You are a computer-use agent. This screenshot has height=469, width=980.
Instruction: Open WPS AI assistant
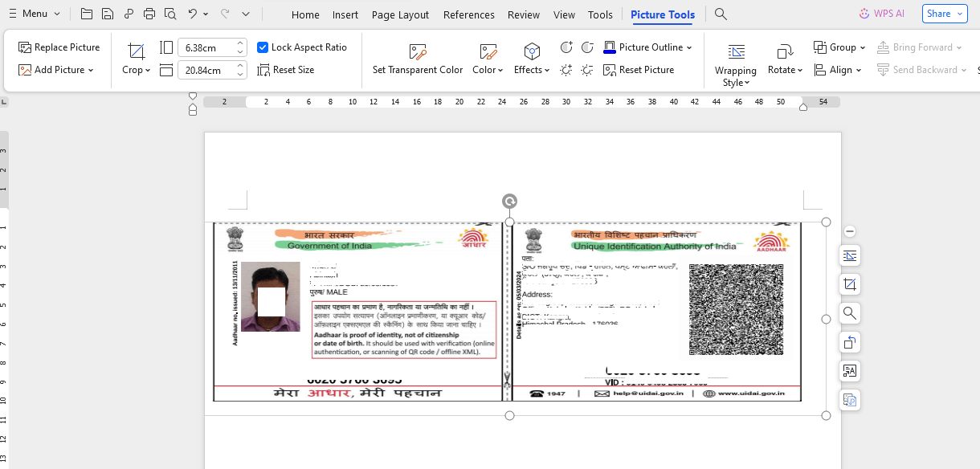(882, 13)
